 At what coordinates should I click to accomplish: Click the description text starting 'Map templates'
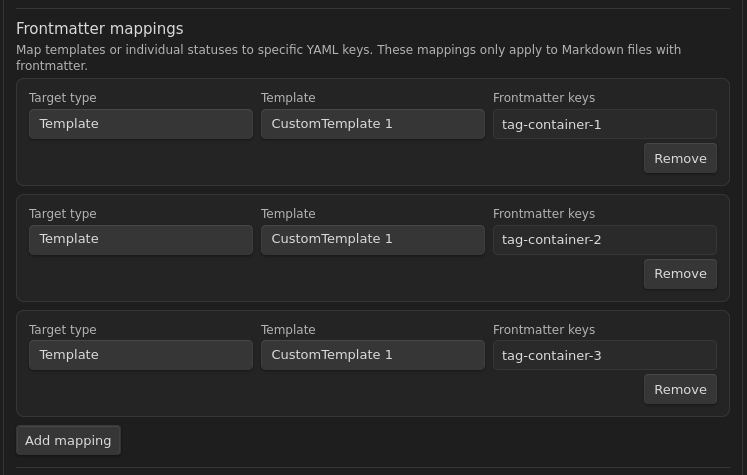click(x=348, y=57)
